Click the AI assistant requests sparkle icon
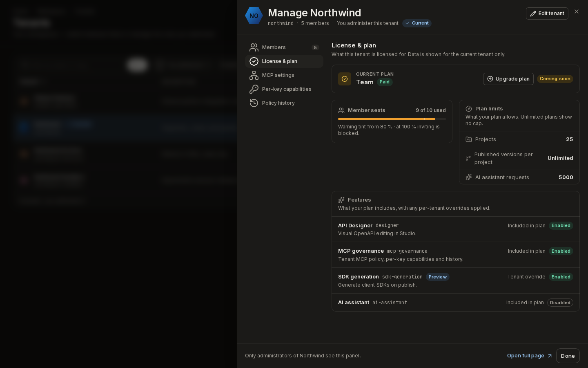 (469, 177)
